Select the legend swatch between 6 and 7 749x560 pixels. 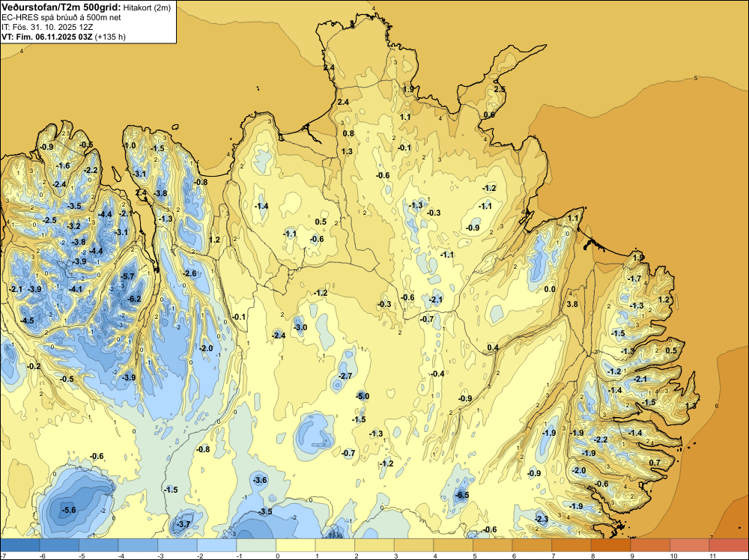tap(532, 545)
